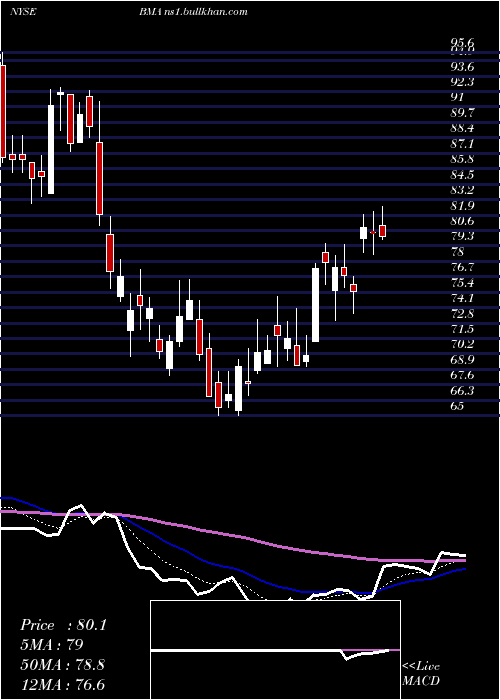This screenshot has width=500, height=700.
Task: Click the 83.2 price axis label
Action: [x=462, y=190]
